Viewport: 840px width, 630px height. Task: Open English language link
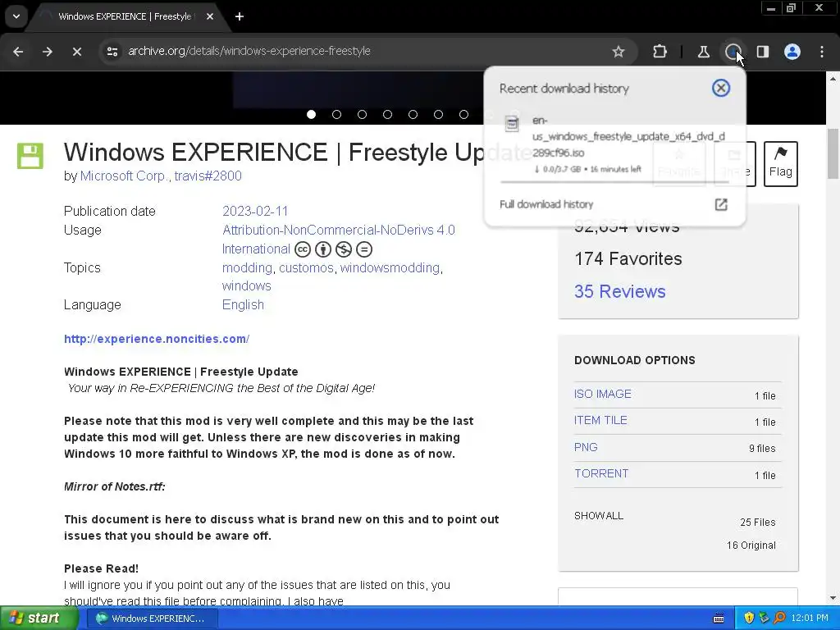(243, 305)
